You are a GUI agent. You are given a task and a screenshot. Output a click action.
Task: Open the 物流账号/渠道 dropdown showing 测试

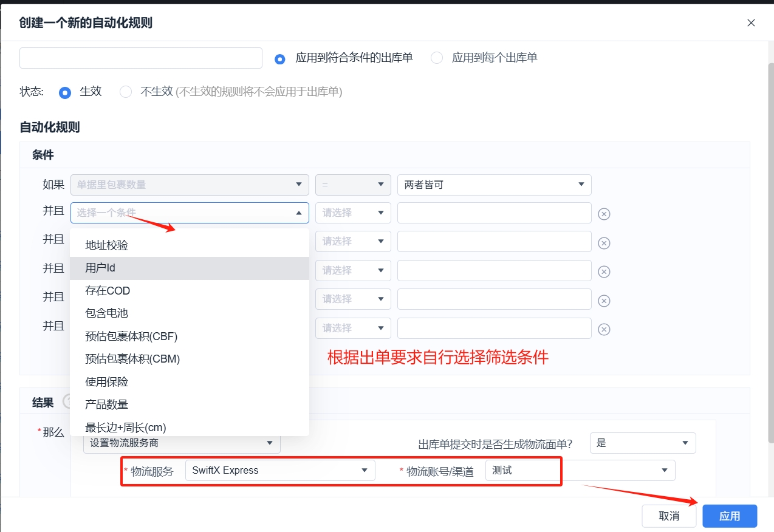coord(580,470)
